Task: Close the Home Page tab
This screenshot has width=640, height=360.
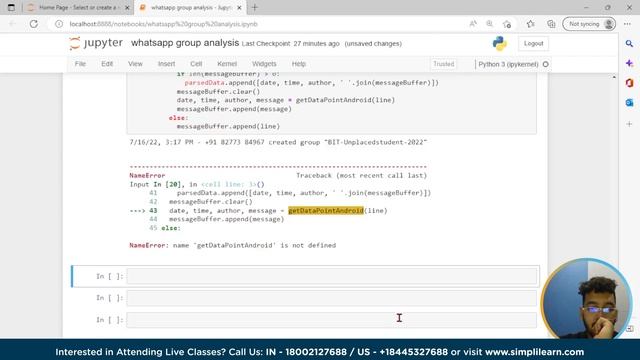Action: (x=127, y=7)
